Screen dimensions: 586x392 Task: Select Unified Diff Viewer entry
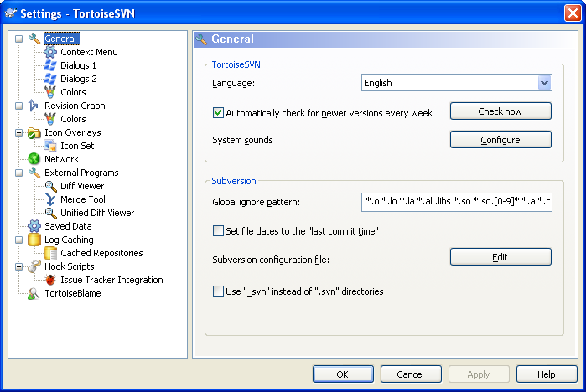(x=97, y=213)
